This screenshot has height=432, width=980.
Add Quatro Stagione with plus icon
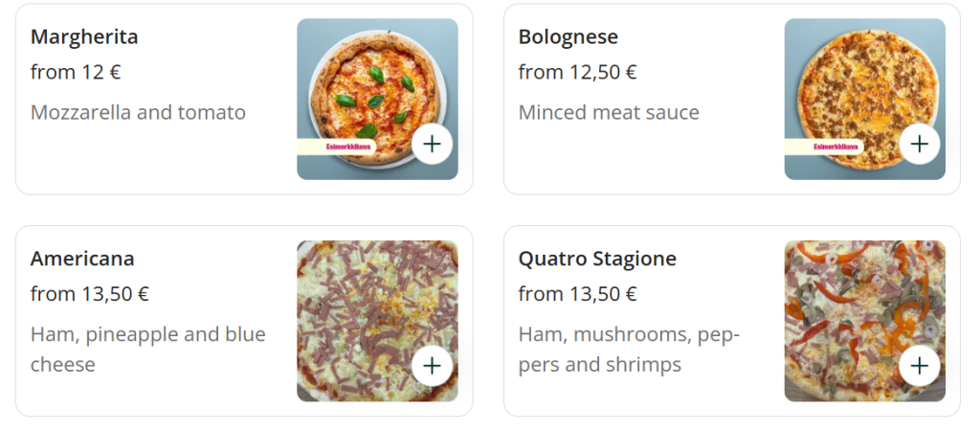click(x=920, y=365)
